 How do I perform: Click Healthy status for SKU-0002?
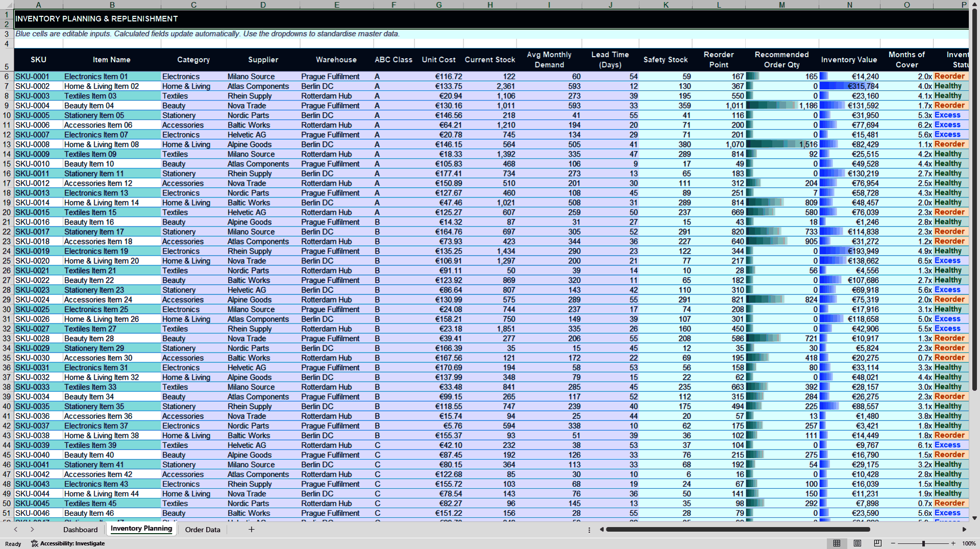pos(951,86)
